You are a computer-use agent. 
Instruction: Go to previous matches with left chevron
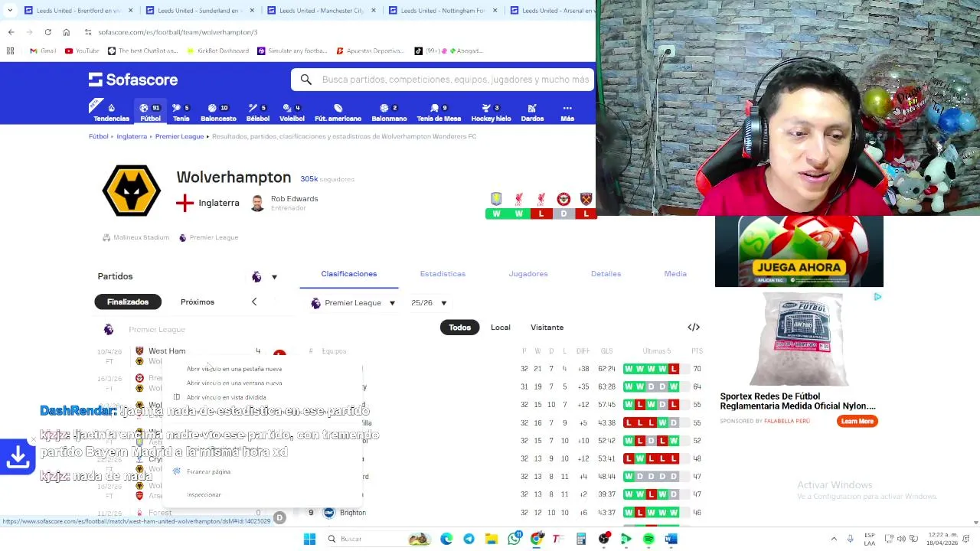point(254,302)
